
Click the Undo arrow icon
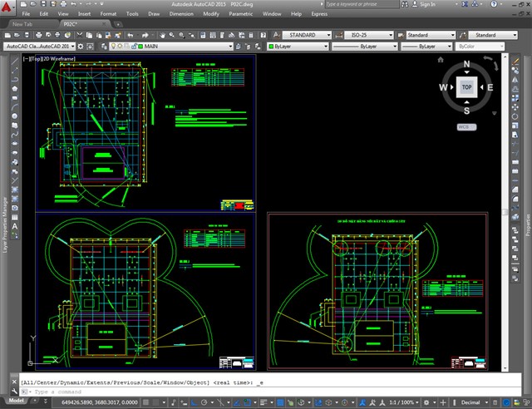click(131, 35)
